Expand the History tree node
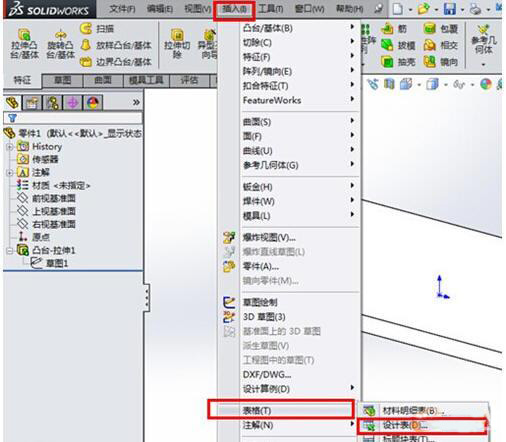Image resolution: width=506 pixels, height=442 pixels. point(10,146)
